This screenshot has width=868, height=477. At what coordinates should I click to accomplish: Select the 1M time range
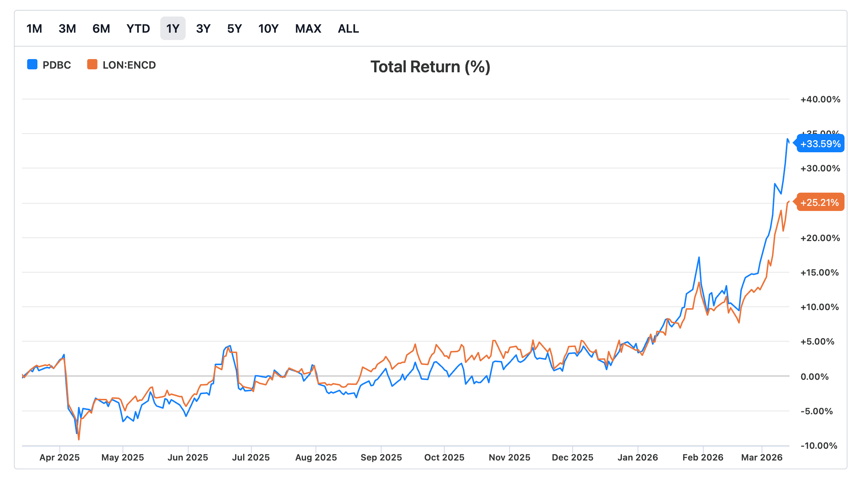(34, 29)
